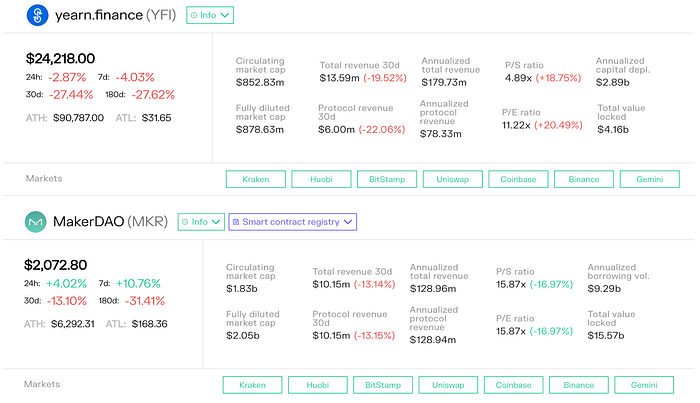Screen dimensions: 700x403
Task: Click annualized total revenue $128.96m
Action: pyautogui.click(x=433, y=289)
